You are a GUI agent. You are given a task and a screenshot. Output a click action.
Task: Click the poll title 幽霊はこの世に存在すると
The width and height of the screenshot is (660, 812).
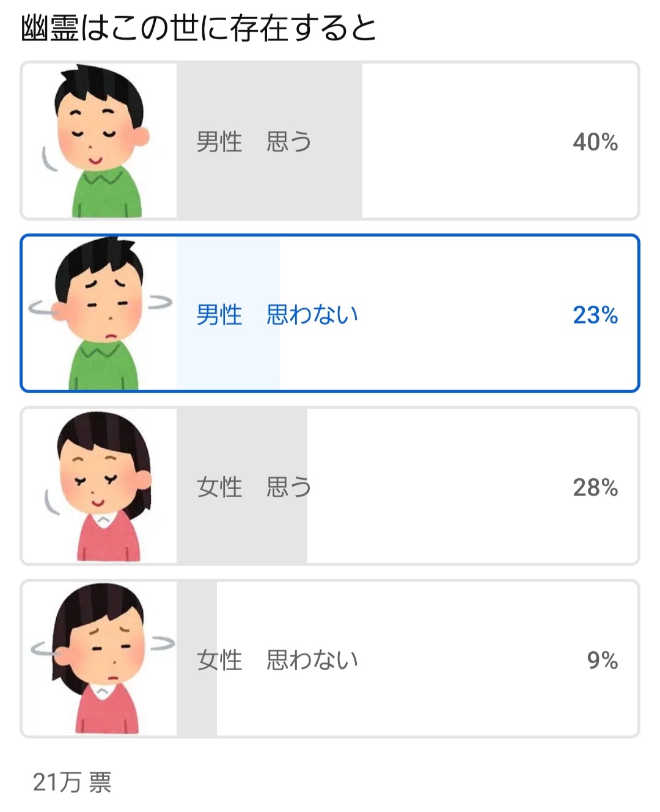pyautogui.click(x=199, y=29)
